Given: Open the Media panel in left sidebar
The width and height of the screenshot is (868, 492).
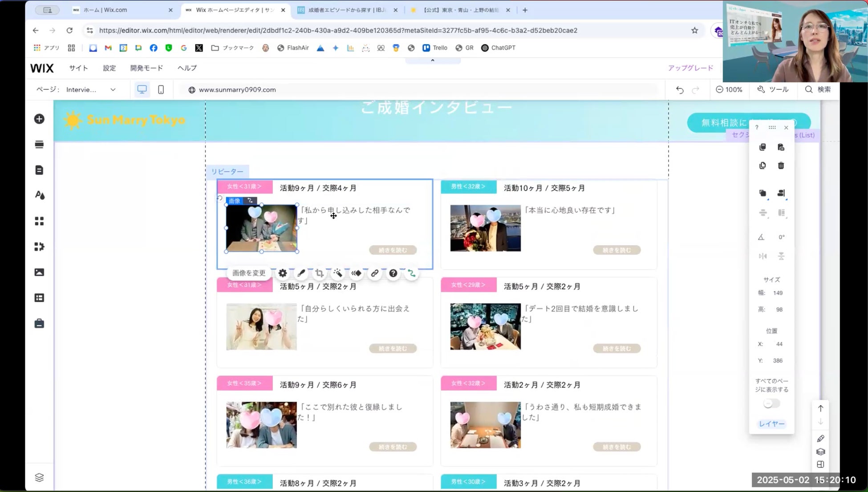Looking at the screenshot, I should pyautogui.click(x=39, y=272).
